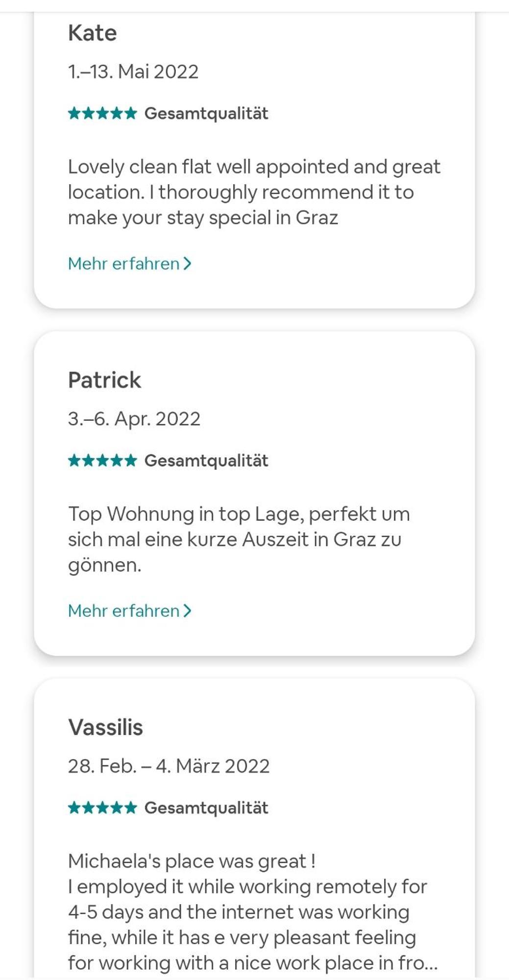Tap the date 3.–6. Apr. 2022
Image resolution: width=509 pixels, height=980 pixels.
(134, 419)
